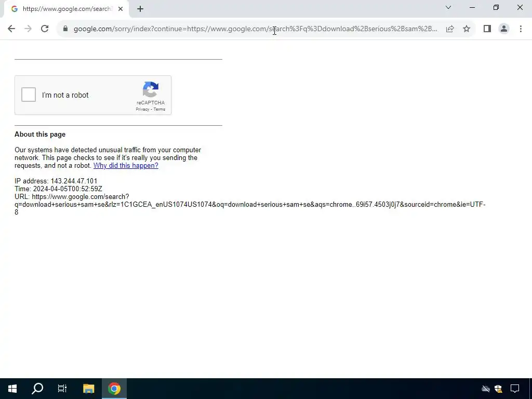Select the google.com/search browser tab
Screen dimensions: 532x399
[66, 9]
